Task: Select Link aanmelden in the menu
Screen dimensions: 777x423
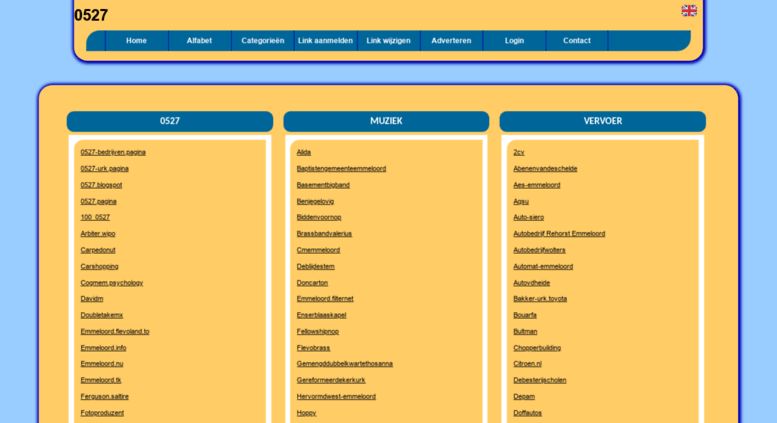Action: coord(326,41)
